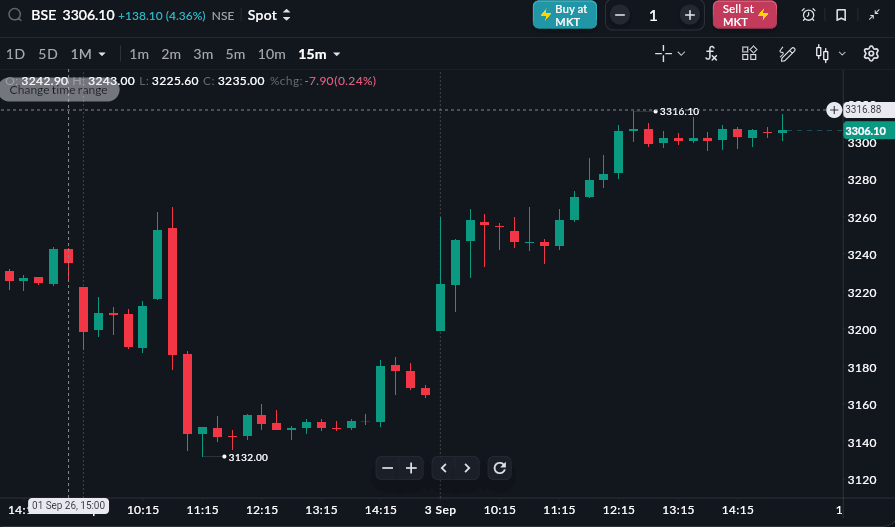
Task: Open the 1M range dropdown arrow
Action: point(102,54)
